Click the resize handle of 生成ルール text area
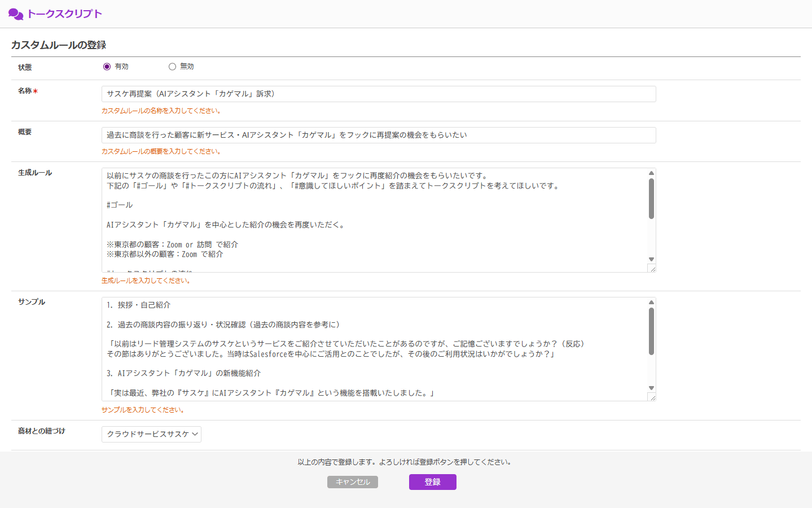The height and width of the screenshot is (508, 812). tap(652, 269)
